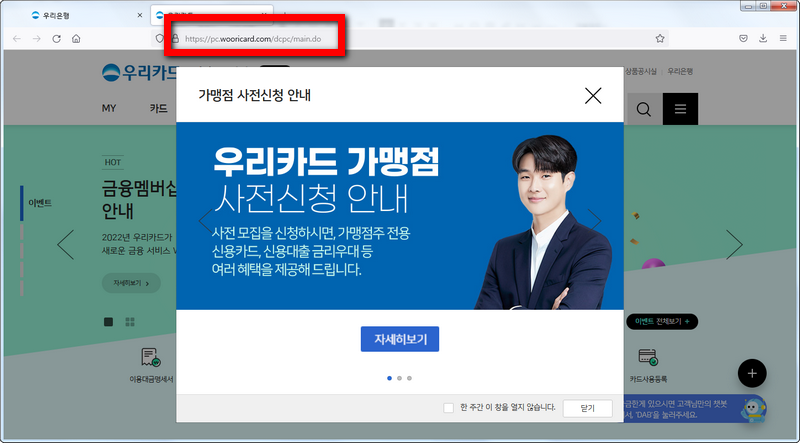Viewport: 800px width, 443px height.
Task: Click 우리은행 top link
Action: pos(680,71)
